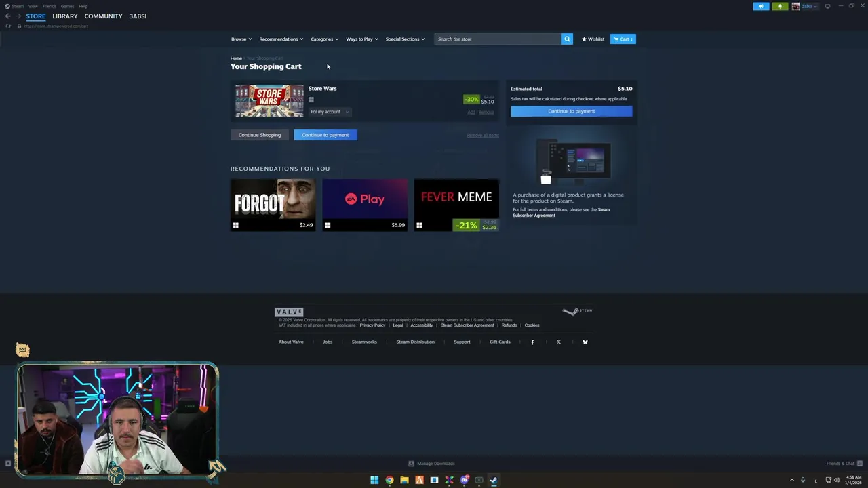Open the EA Play recommendation card

coord(365,205)
